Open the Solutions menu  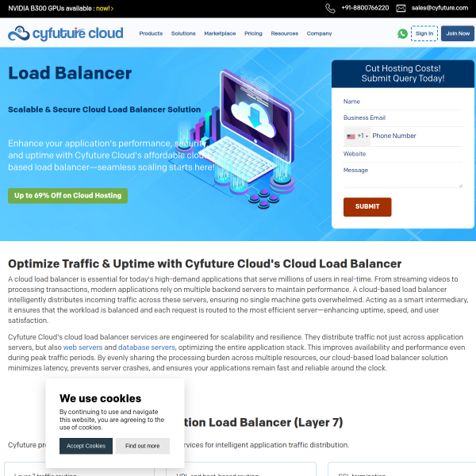pos(183,33)
